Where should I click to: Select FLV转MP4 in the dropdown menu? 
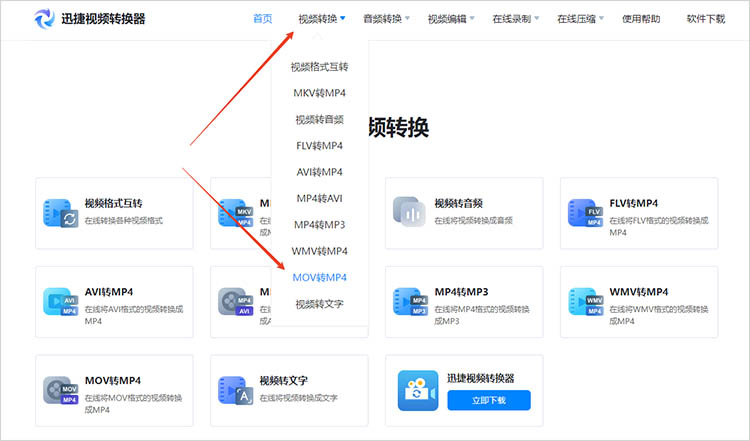(320, 145)
